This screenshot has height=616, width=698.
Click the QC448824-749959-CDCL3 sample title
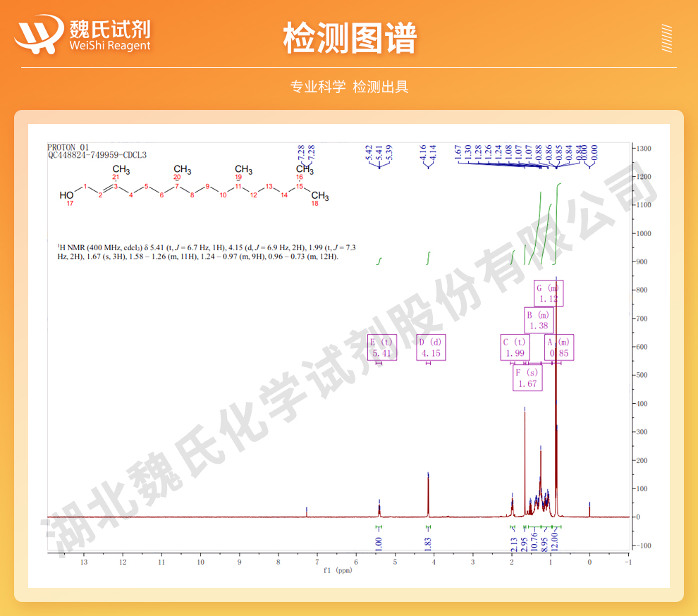click(x=97, y=155)
